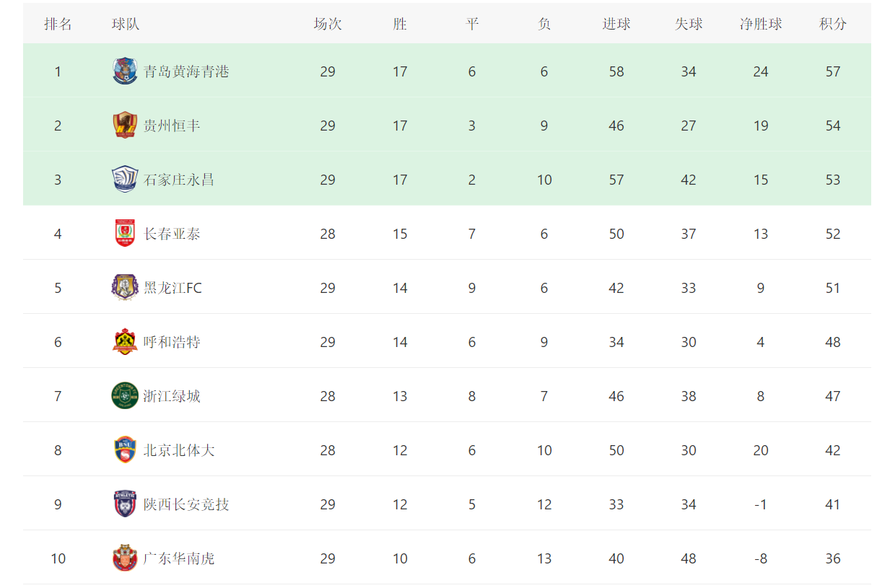Click the 陕西长安竞技 Athletic badge
This screenshot has width=877, height=588.
(x=125, y=504)
